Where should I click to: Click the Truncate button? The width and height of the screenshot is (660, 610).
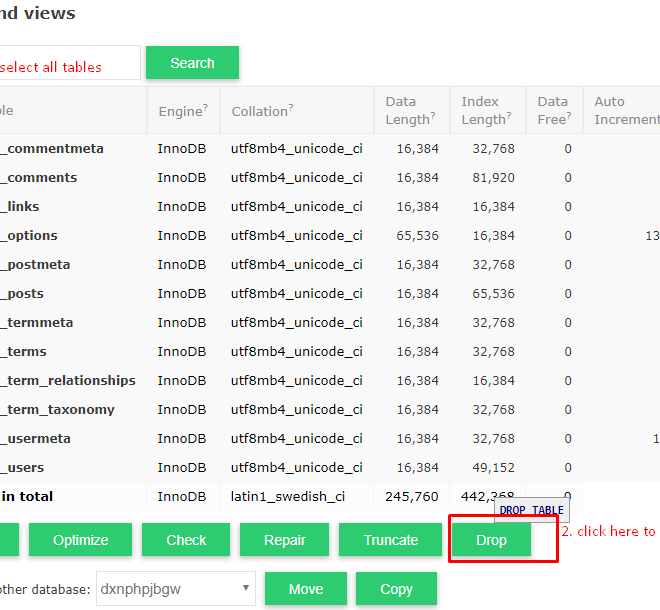point(390,540)
